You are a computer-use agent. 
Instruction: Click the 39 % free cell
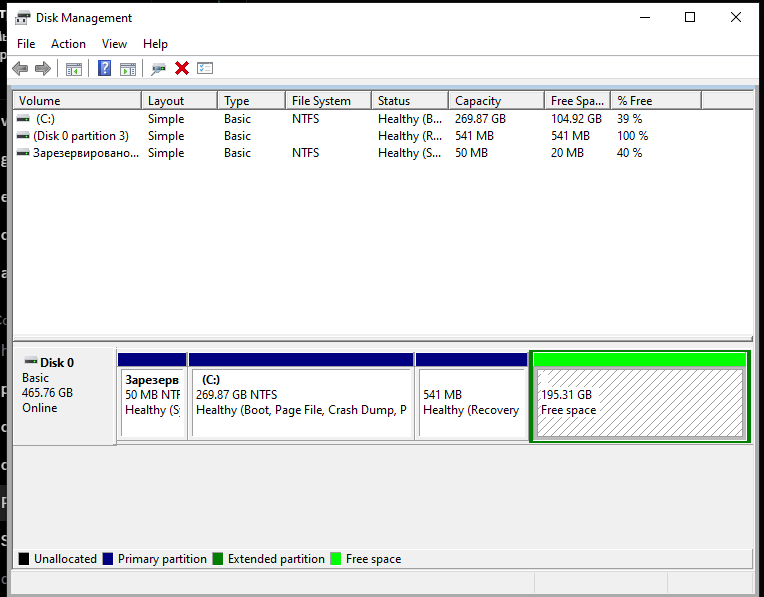pos(630,119)
